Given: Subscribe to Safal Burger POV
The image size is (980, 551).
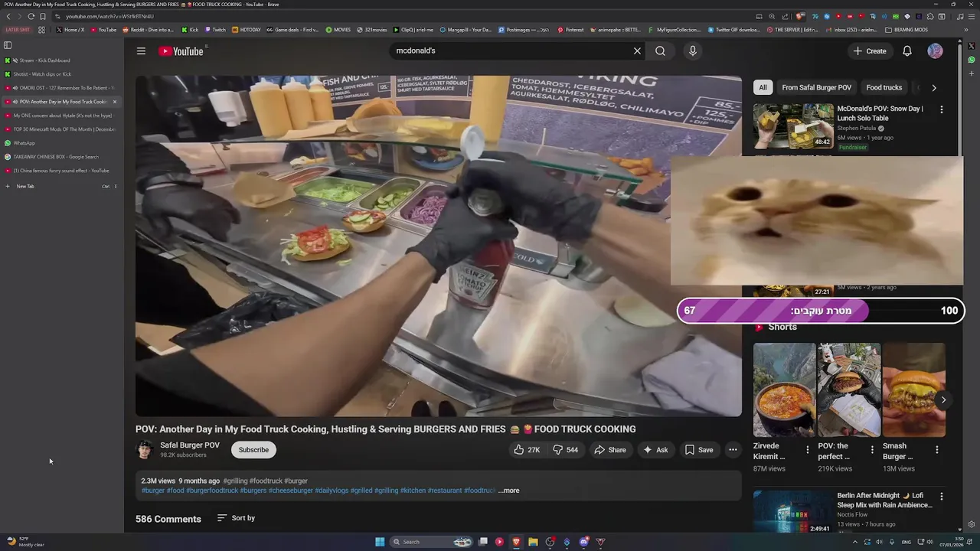Looking at the screenshot, I should 253,450.
